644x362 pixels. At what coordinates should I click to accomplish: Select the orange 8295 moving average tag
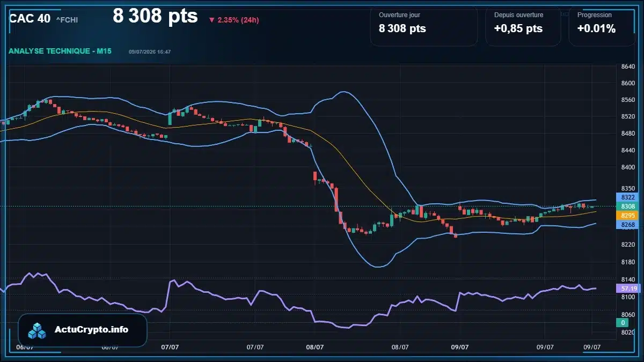(628, 216)
